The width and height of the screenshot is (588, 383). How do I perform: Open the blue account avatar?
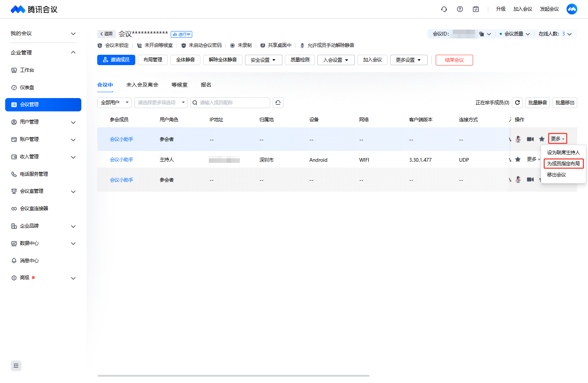[x=572, y=9]
